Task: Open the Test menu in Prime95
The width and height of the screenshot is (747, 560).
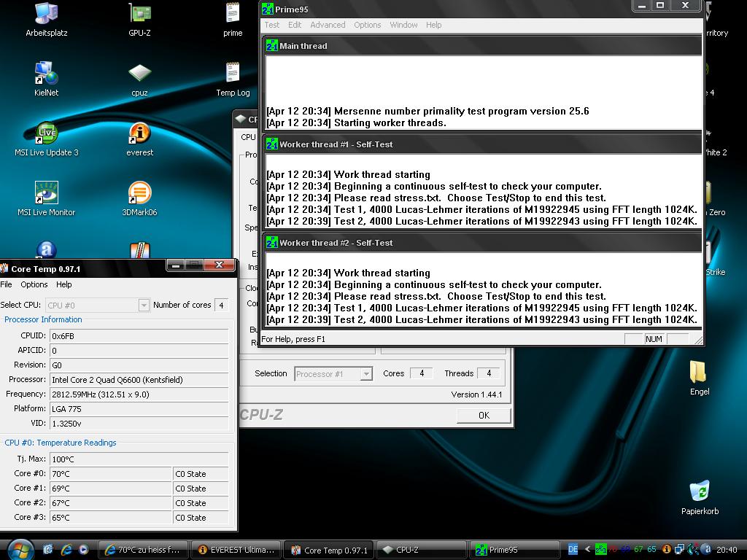Action: 272,25
